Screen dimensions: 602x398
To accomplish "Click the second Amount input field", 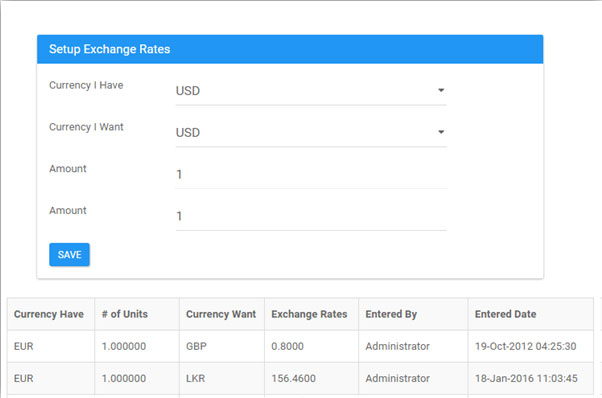I will tap(311, 216).
